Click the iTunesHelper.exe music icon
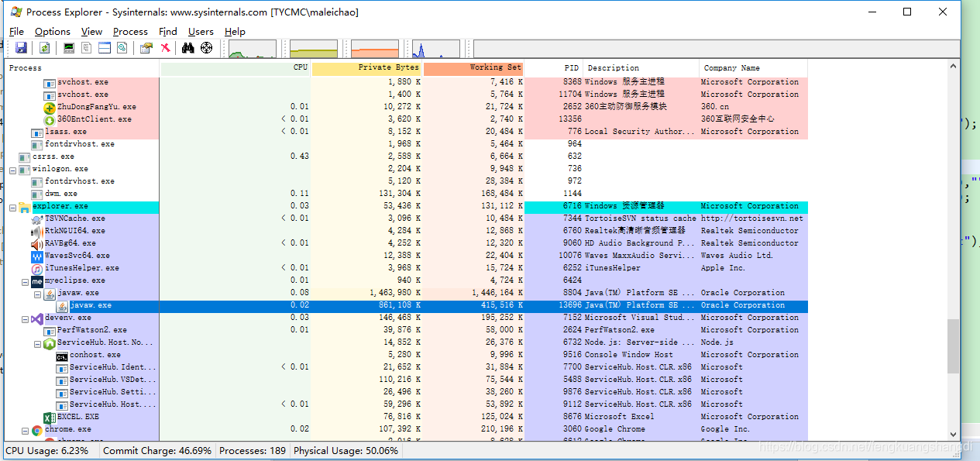Viewport: 980px width, 461px height. [37, 268]
